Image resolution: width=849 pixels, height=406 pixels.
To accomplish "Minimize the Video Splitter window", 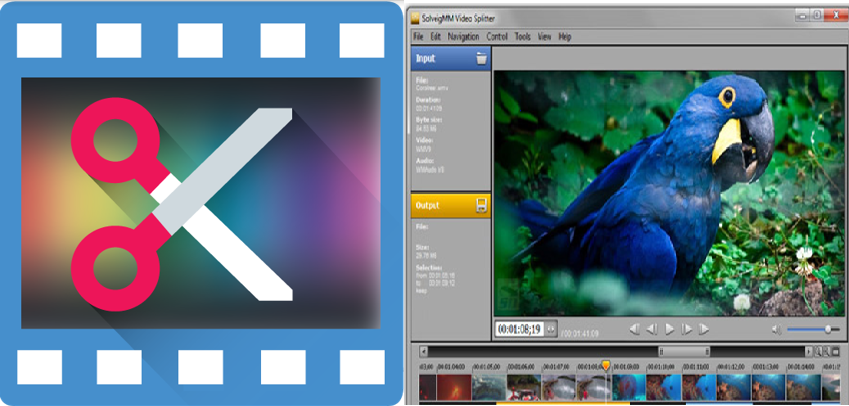I will [804, 15].
